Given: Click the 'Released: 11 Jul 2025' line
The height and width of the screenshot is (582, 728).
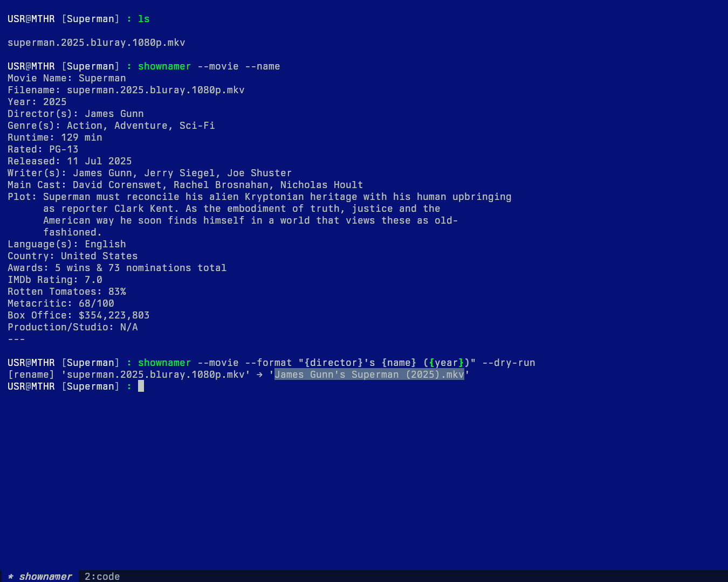Looking at the screenshot, I should point(70,161).
